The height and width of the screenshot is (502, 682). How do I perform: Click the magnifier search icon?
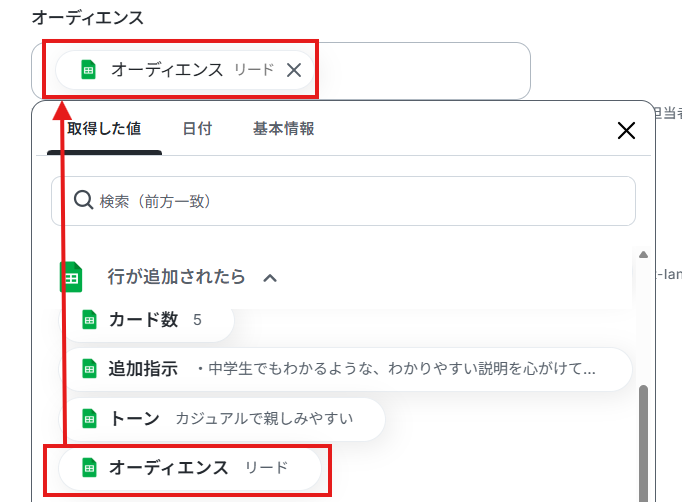(x=84, y=201)
